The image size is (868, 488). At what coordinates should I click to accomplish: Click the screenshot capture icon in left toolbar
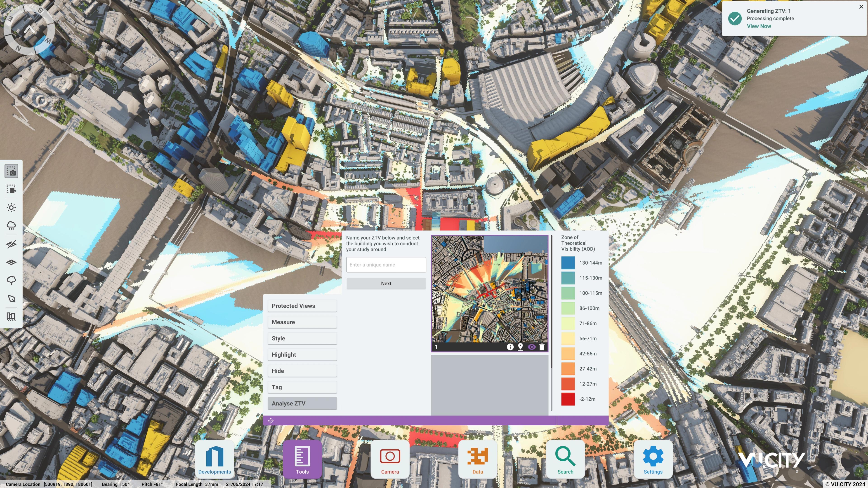12,171
